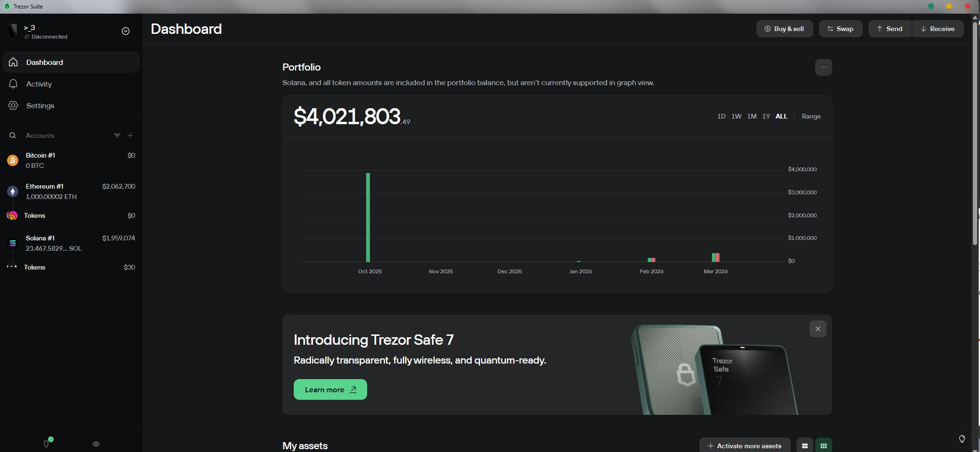Open Activity bell icon
This screenshot has height=452, width=980.
[13, 84]
